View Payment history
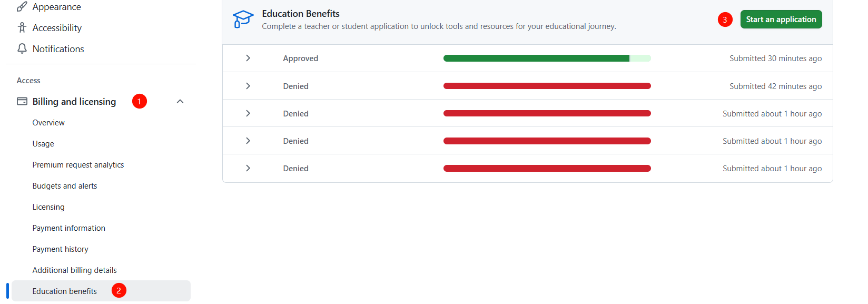 [x=61, y=249]
